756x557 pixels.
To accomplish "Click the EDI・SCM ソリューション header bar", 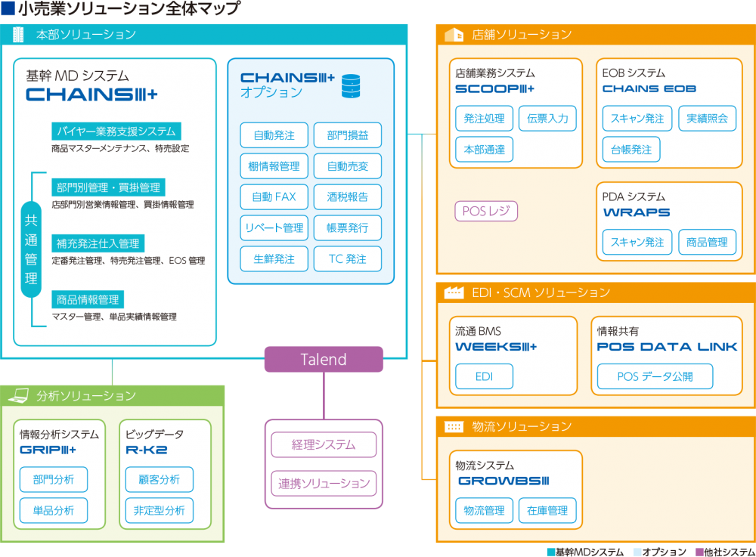I will pos(596,292).
